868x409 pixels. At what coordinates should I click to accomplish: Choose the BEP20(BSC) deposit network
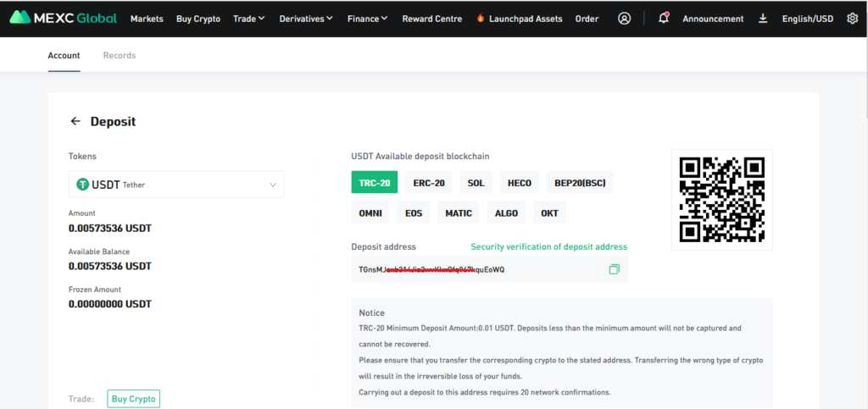tap(578, 183)
